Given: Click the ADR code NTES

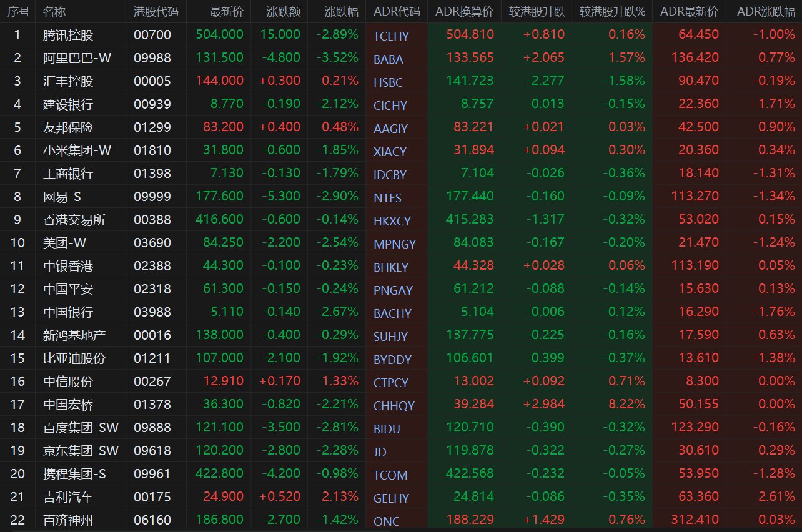Looking at the screenshot, I should click(387, 198).
